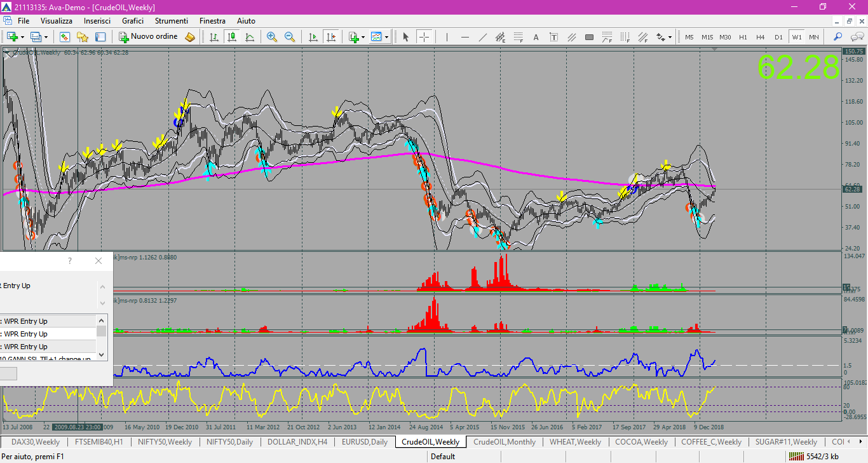Screen dimensions: 868x463
Task: Open the Finestra menu
Action: tap(212, 21)
